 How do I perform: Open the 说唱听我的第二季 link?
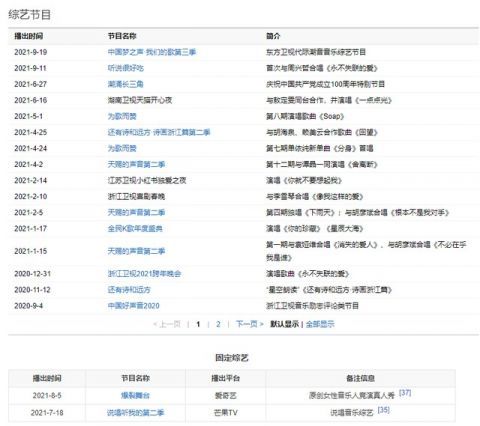[x=135, y=413]
